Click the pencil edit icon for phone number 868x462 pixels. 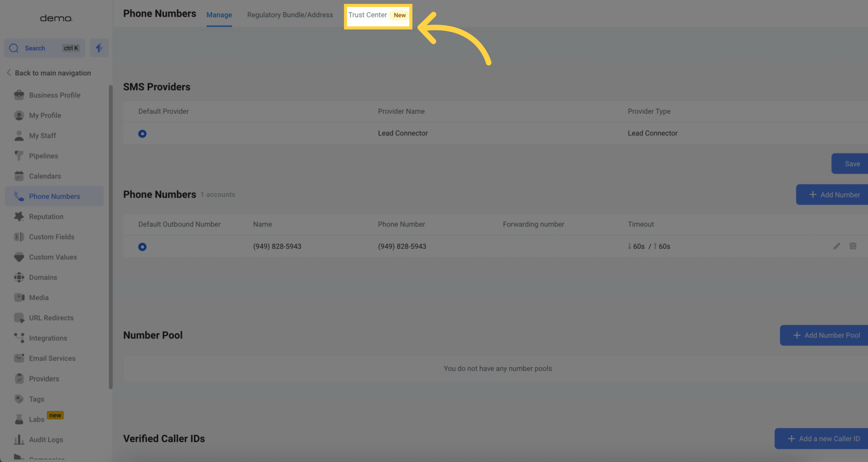pyautogui.click(x=836, y=246)
